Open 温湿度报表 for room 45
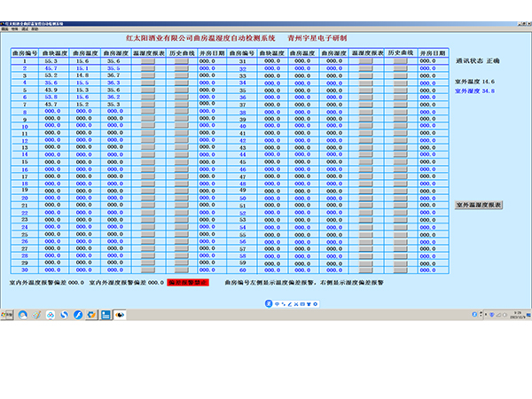The image size is (532, 399). click(366, 162)
